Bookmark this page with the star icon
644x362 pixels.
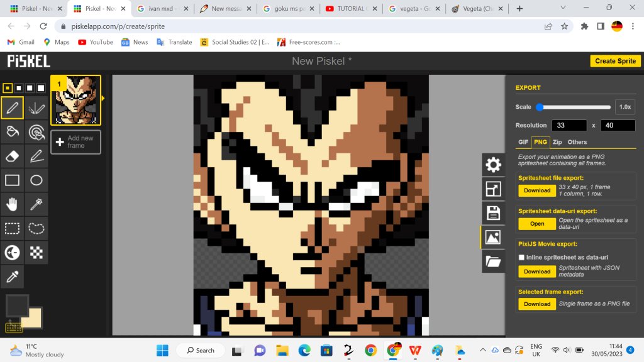click(x=564, y=26)
